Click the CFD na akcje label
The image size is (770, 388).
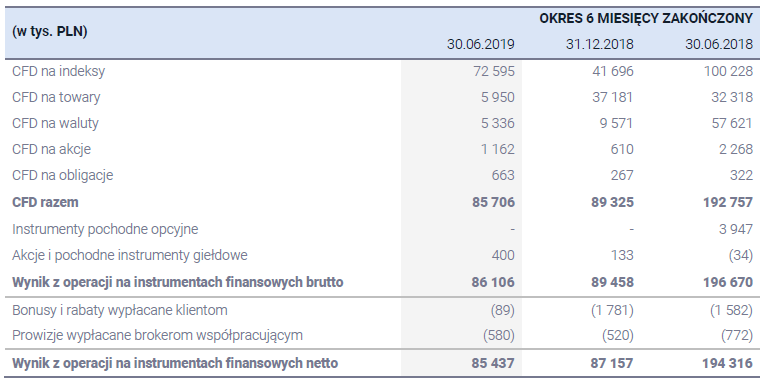click(52, 149)
